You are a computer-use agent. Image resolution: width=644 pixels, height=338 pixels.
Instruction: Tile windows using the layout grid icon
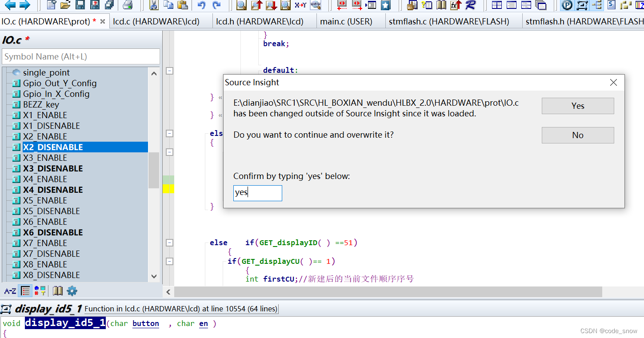[x=497, y=5]
